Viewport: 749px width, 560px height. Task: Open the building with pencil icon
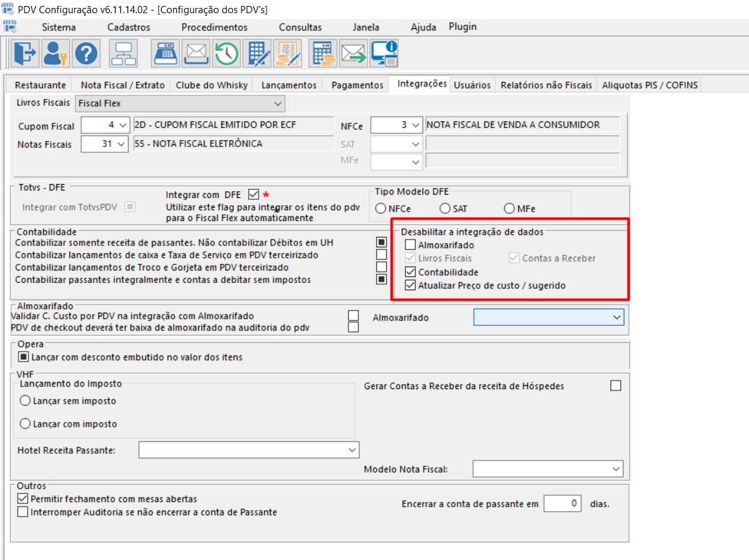point(258,53)
